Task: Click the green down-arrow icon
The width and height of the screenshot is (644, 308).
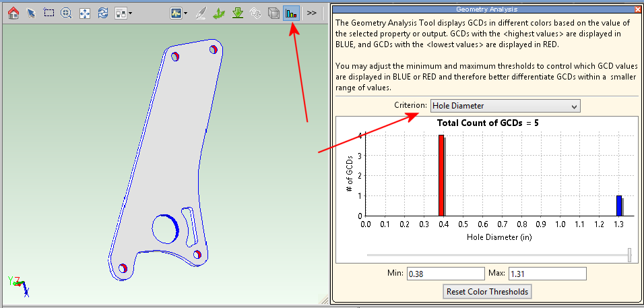Action: click(237, 13)
